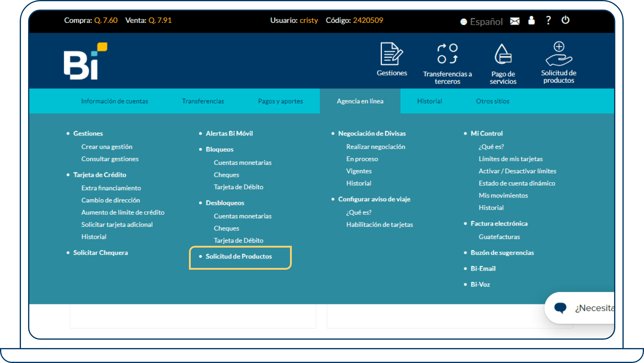Select Cheques under Bloqueos
Viewport: 644px width, 363px height.
226,175
